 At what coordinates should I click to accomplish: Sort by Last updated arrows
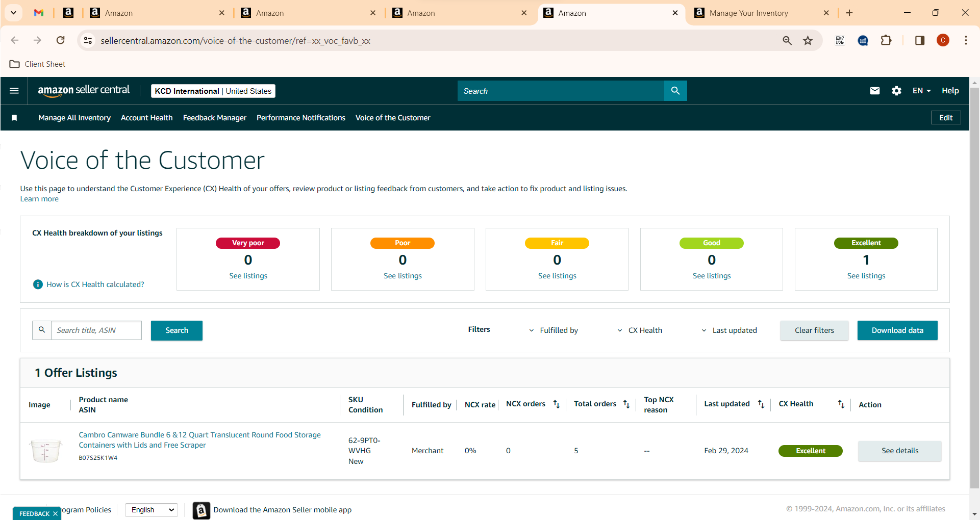pos(761,404)
